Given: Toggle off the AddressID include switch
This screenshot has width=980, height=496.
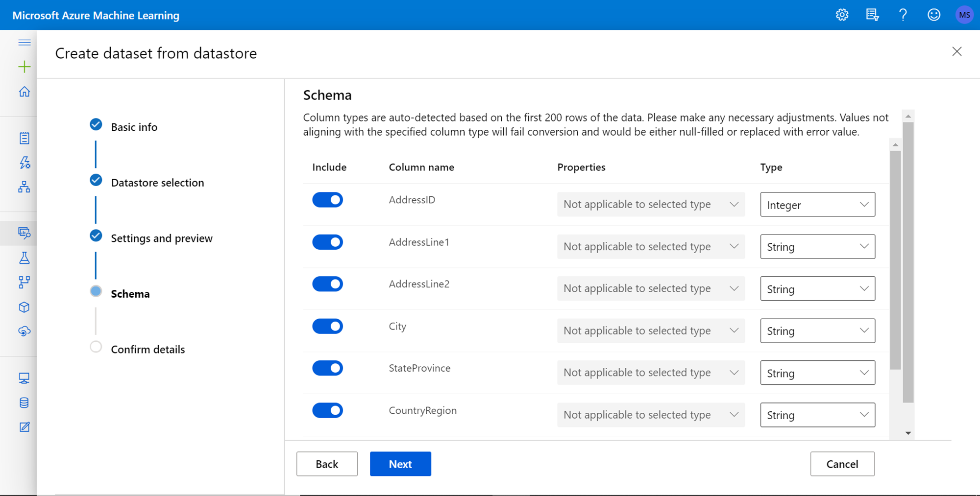Looking at the screenshot, I should pos(327,200).
